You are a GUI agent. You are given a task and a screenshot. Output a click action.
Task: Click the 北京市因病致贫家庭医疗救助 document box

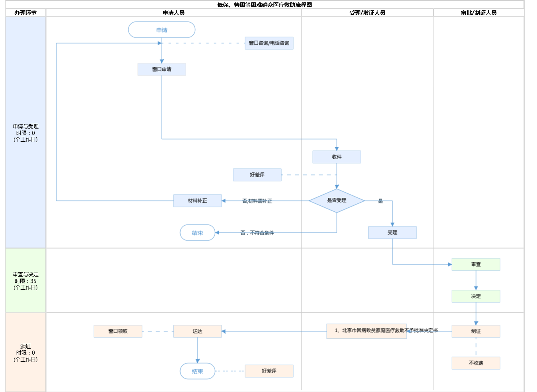coord(366,331)
